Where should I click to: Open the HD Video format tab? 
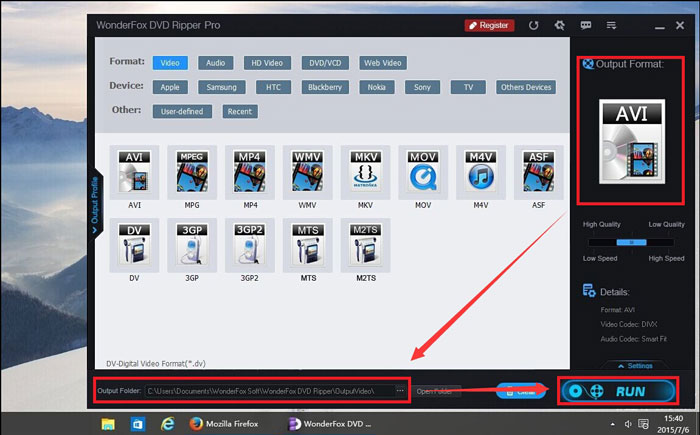(x=267, y=63)
